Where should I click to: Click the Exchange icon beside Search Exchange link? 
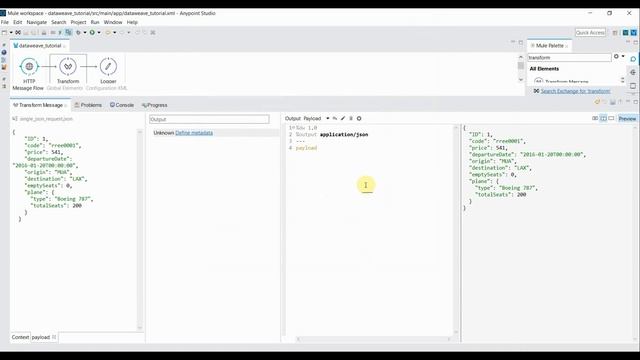pos(536,91)
